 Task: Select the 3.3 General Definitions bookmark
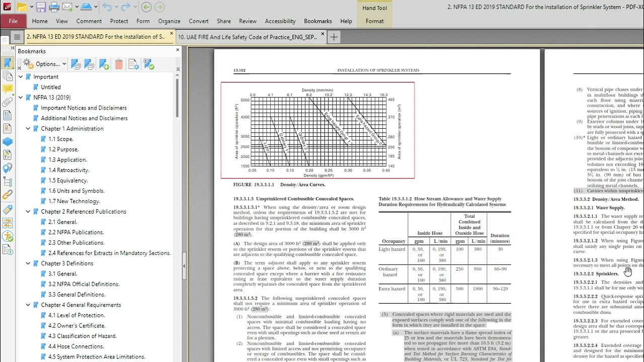click(x=76, y=295)
